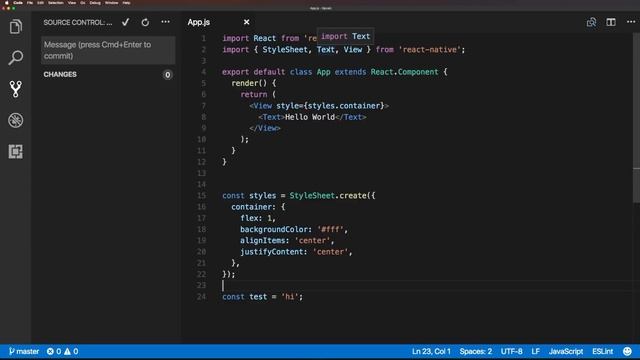
Task: Open editor more actions ellipsis
Action: click(x=631, y=22)
